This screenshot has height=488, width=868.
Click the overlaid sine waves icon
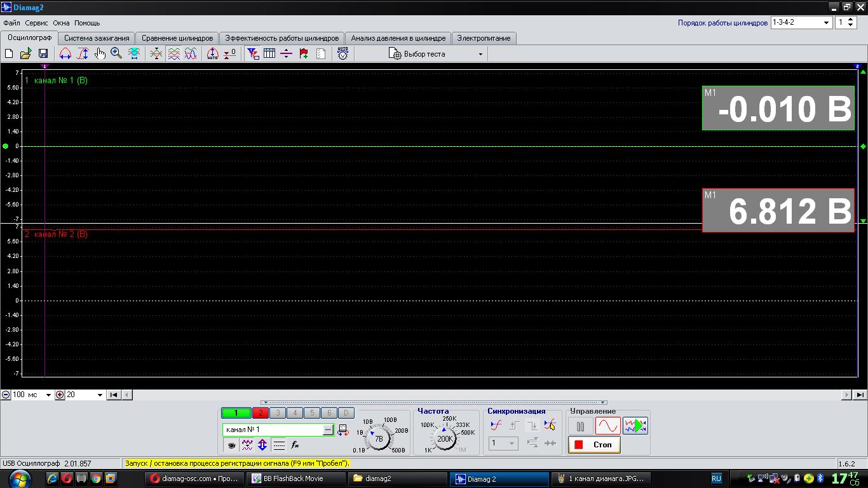(191, 54)
